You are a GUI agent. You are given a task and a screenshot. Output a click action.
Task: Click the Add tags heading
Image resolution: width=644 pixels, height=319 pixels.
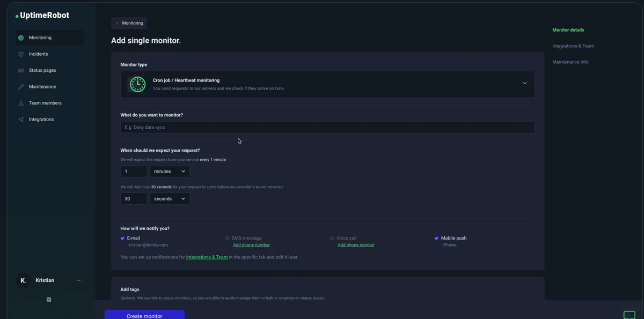click(x=130, y=290)
